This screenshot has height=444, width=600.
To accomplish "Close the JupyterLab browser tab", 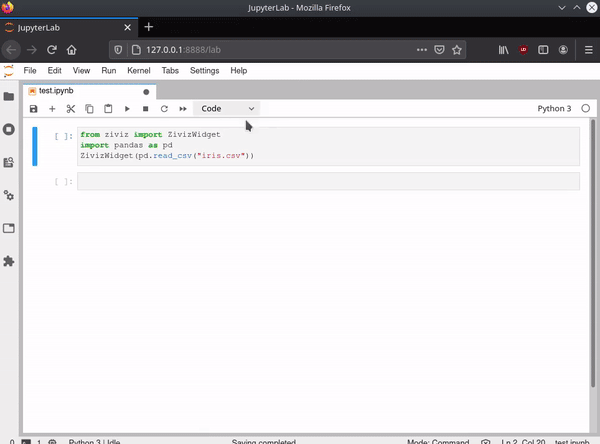I will coord(127,28).
